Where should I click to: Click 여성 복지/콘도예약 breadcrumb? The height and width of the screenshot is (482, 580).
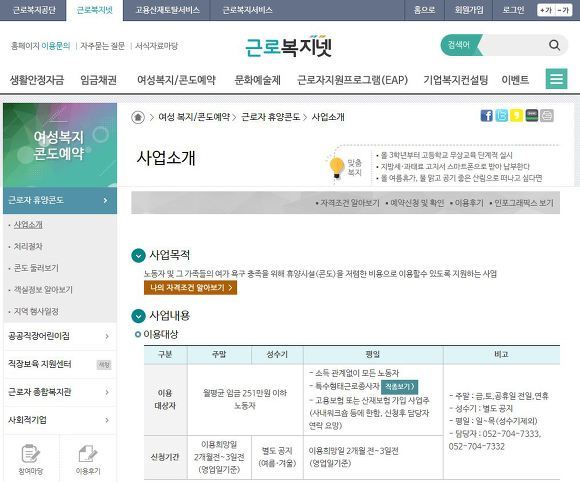point(194,117)
